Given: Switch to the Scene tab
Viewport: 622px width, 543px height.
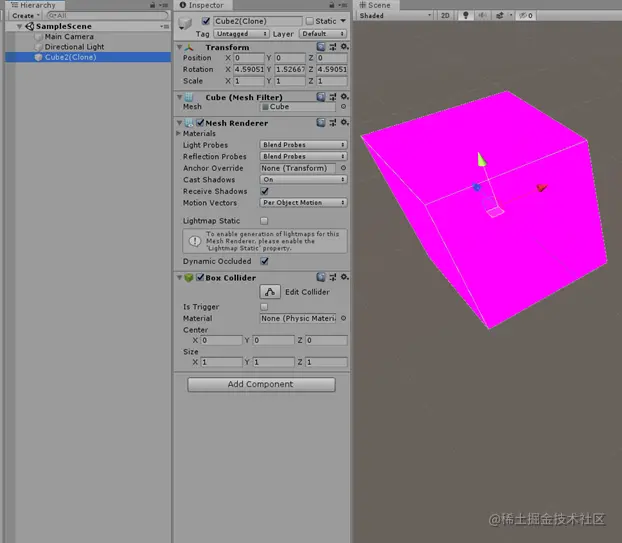Looking at the screenshot, I should point(376,5).
